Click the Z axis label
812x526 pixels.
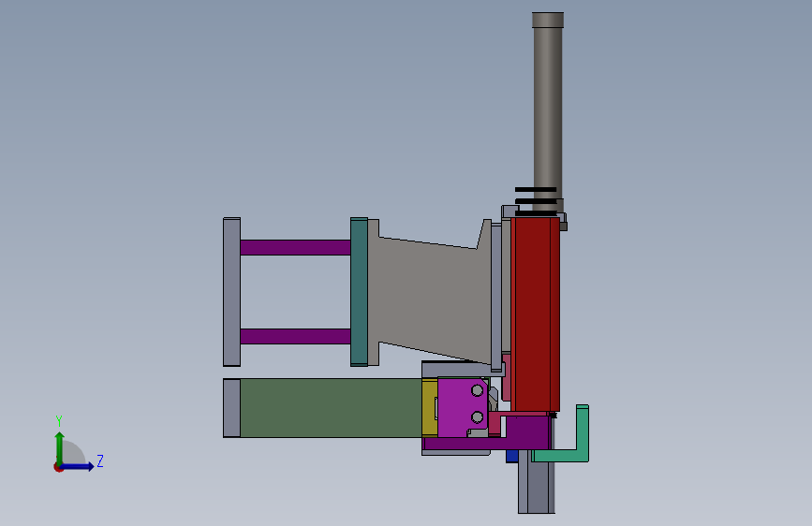[x=100, y=460]
